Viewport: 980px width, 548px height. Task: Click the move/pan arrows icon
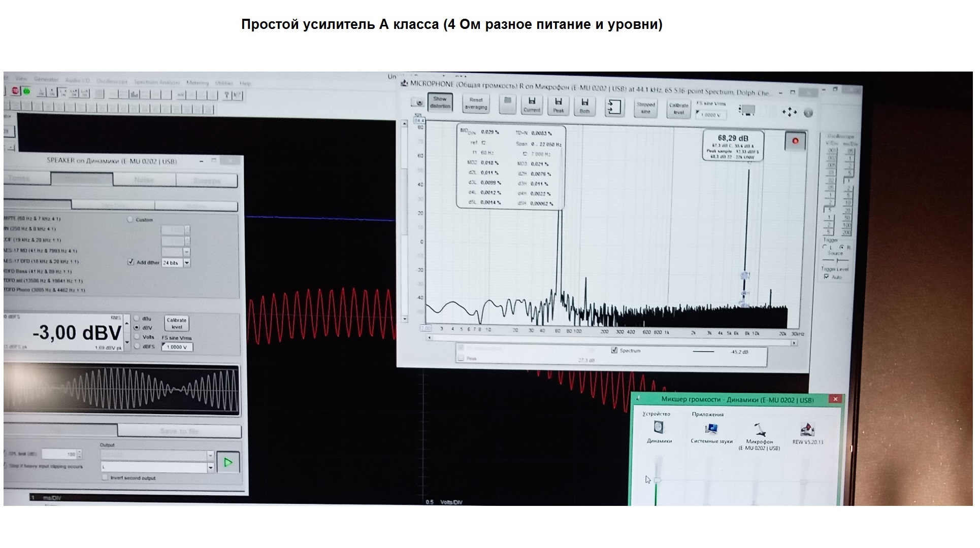(789, 112)
